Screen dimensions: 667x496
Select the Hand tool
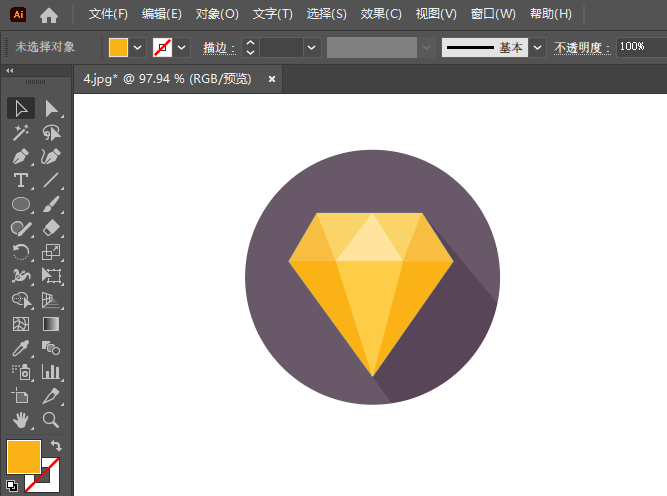coord(21,420)
